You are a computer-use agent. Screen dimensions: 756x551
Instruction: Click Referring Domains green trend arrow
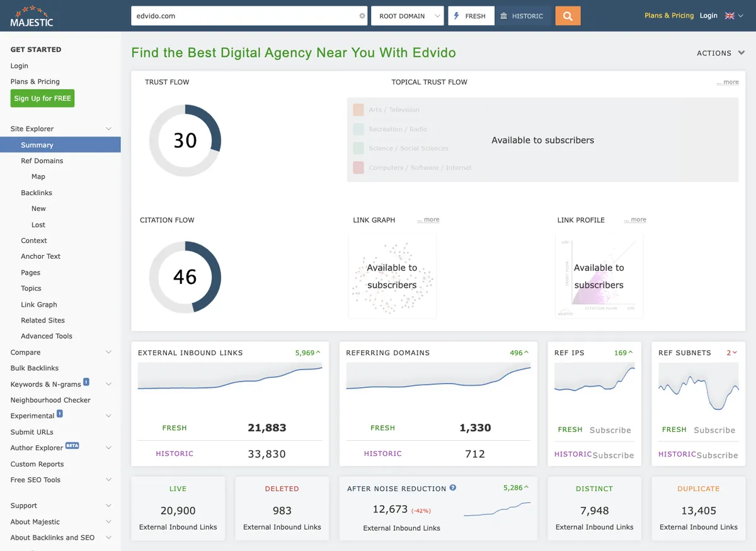pos(526,353)
